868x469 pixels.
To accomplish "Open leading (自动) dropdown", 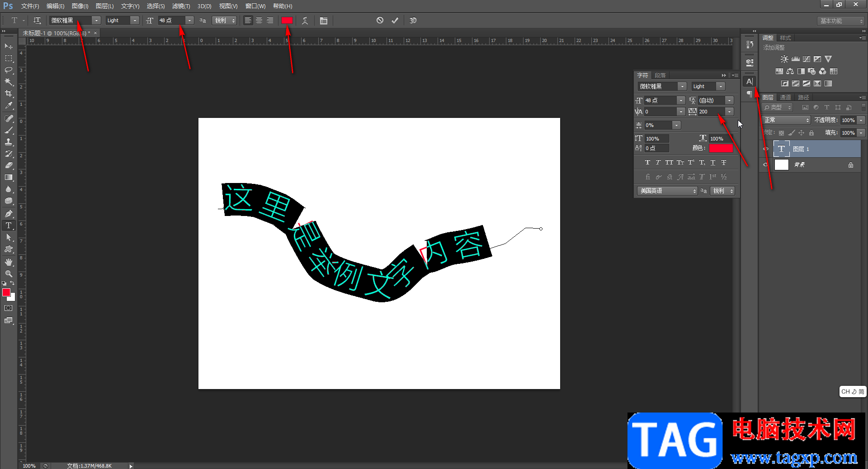I will pos(729,100).
